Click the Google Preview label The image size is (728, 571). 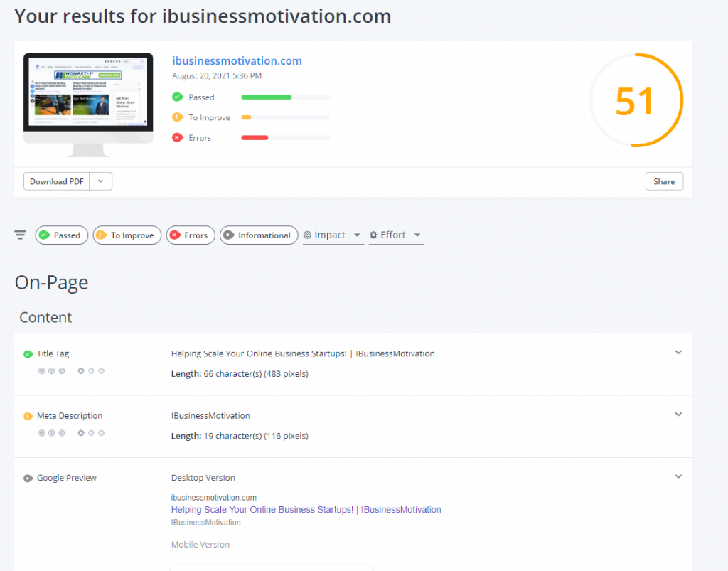(66, 478)
